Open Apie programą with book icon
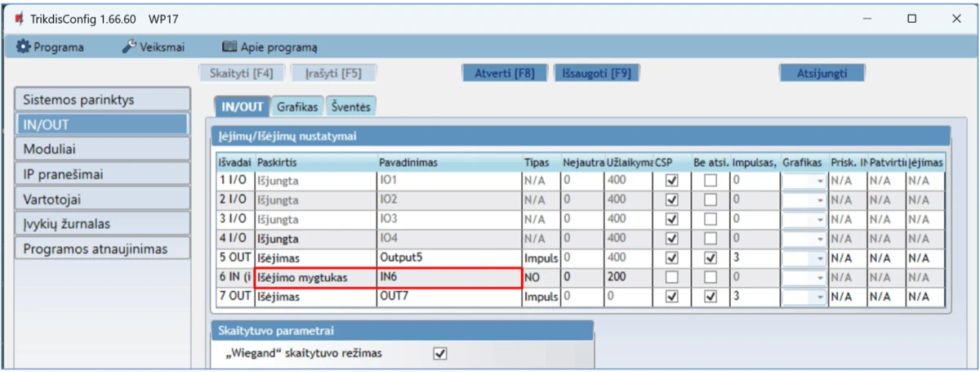The height and width of the screenshot is (372, 980). click(270, 47)
